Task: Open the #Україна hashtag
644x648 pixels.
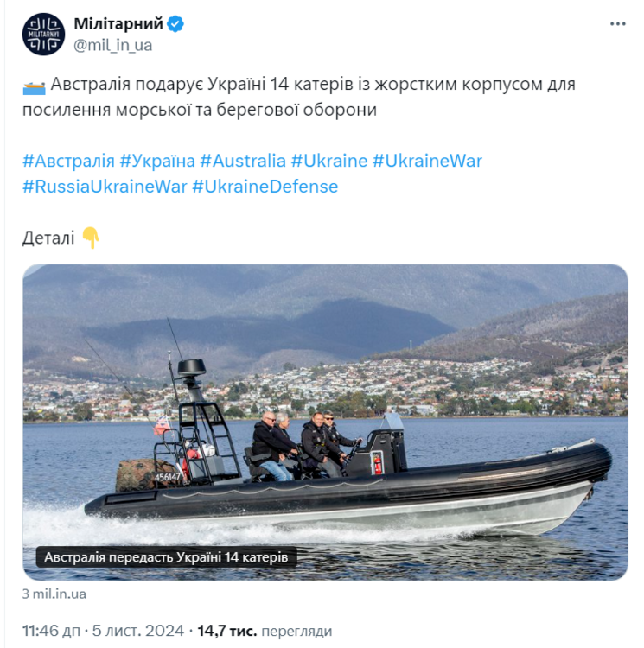Action: 157,161
